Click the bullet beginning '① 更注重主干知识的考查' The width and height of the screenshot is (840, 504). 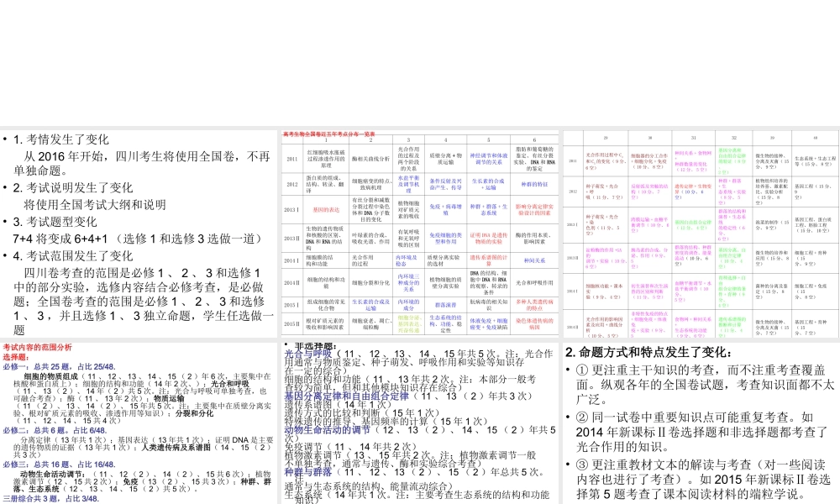[x=706, y=385]
